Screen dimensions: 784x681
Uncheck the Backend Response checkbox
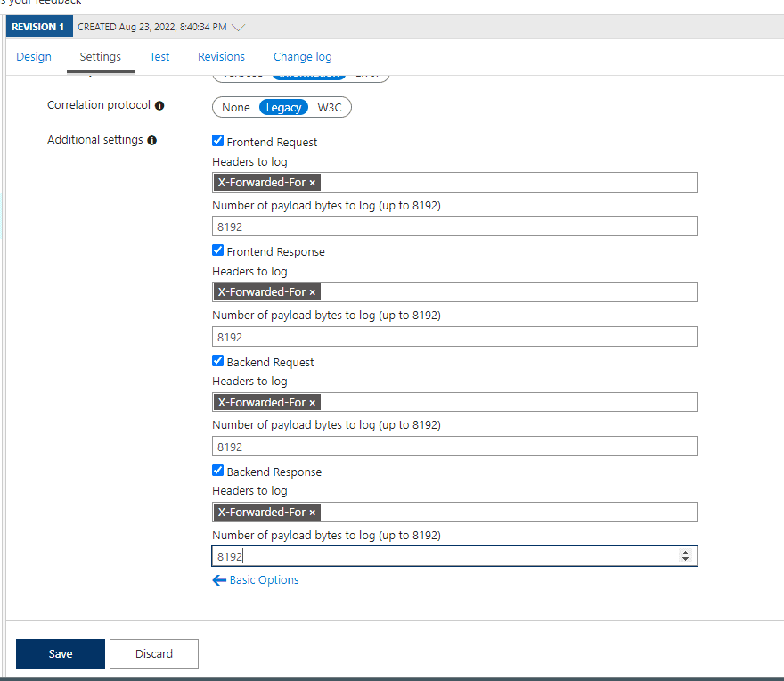pyautogui.click(x=217, y=471)
